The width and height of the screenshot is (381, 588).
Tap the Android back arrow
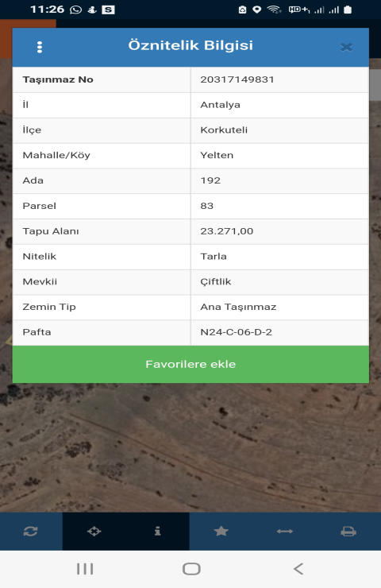[298, 569]
